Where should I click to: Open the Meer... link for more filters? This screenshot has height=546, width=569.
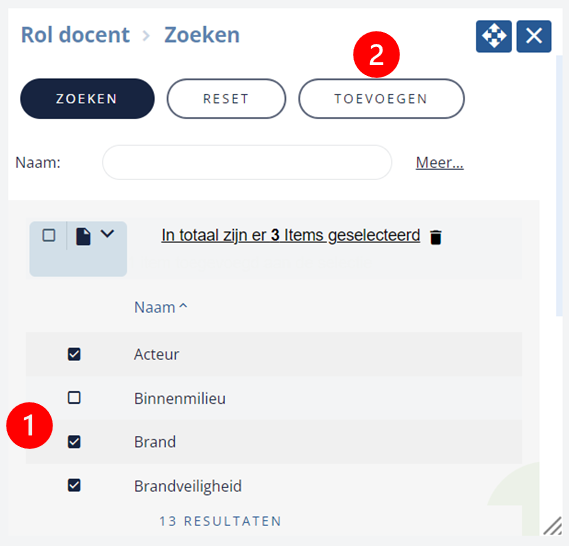[439, 163]
